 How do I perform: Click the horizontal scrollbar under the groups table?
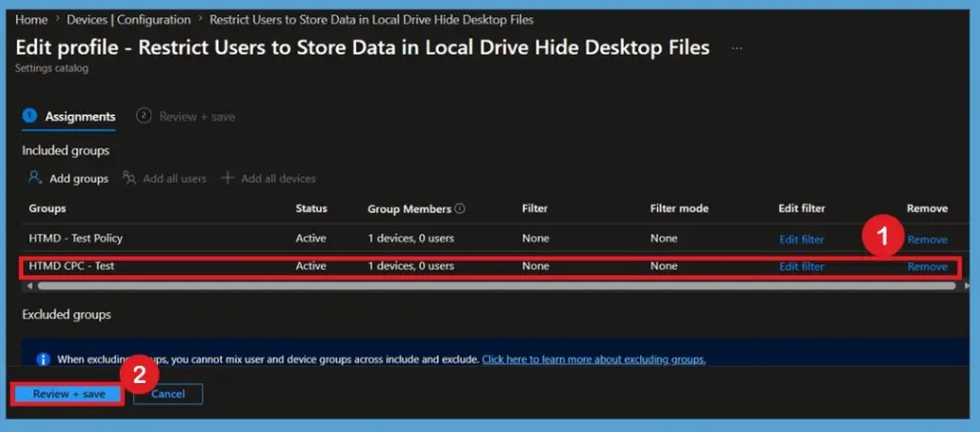(x=497, y=285)
